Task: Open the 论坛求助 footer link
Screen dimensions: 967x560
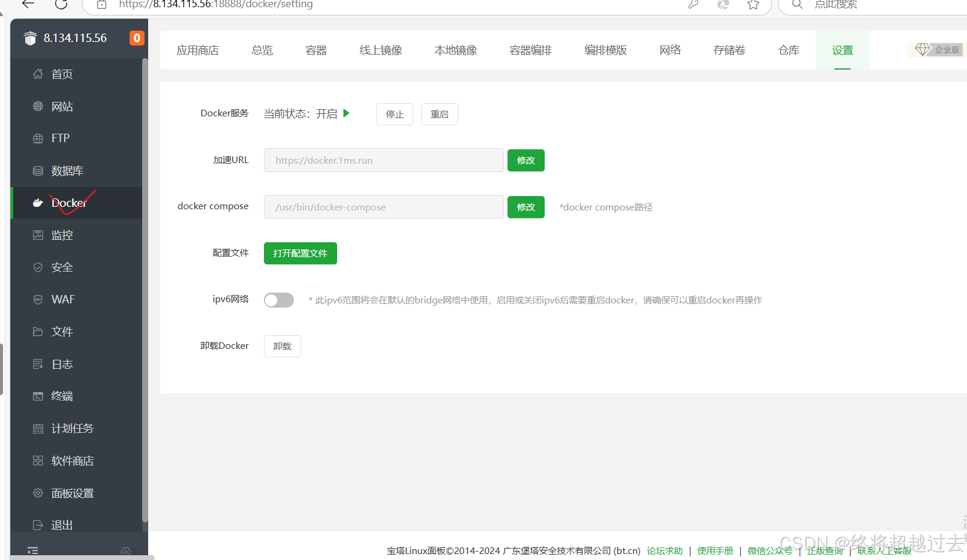Action: [665, 550]
